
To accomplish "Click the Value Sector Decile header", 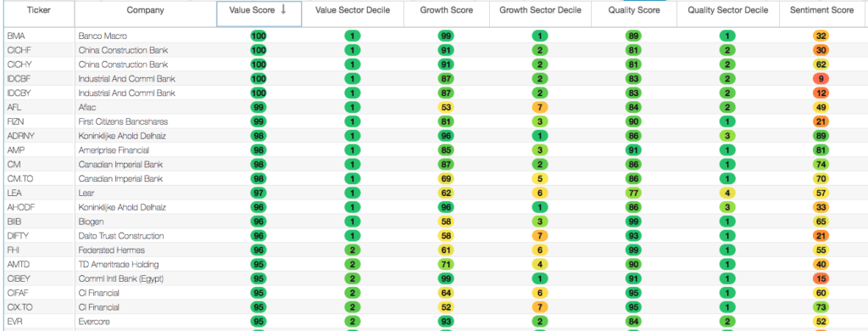I will click(x=353, y=10).
